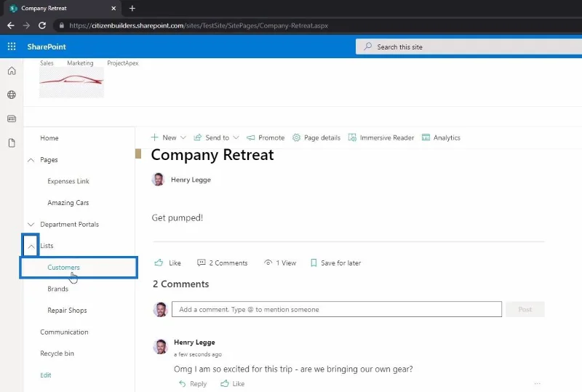
Task: Open the Brands list
Action: coord(58,289)
